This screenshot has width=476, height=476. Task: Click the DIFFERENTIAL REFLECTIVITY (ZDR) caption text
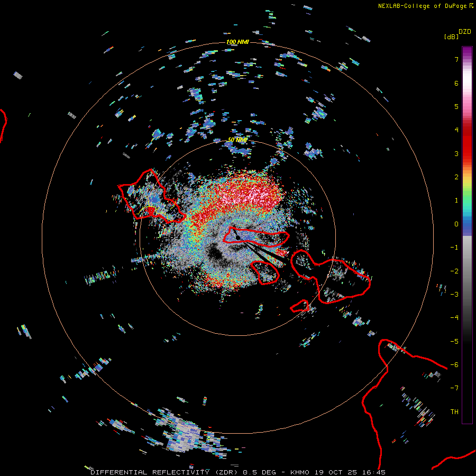pos(165,472)
